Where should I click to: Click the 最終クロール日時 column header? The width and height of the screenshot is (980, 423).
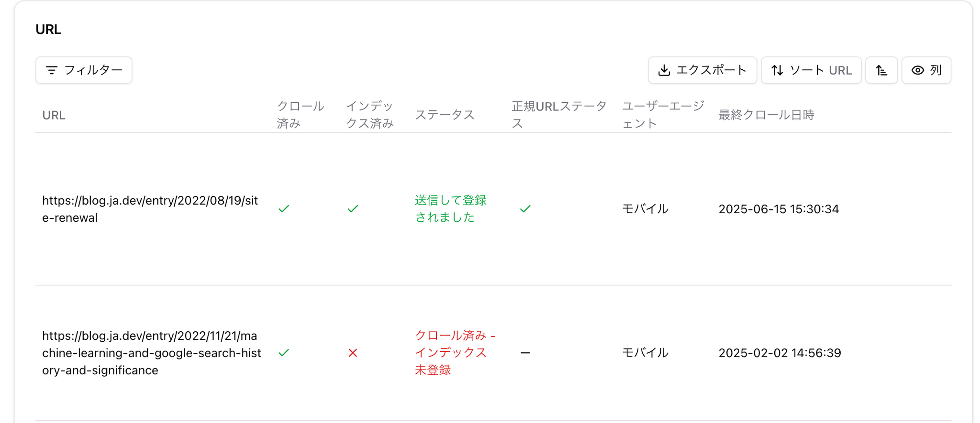click(766, 115)
